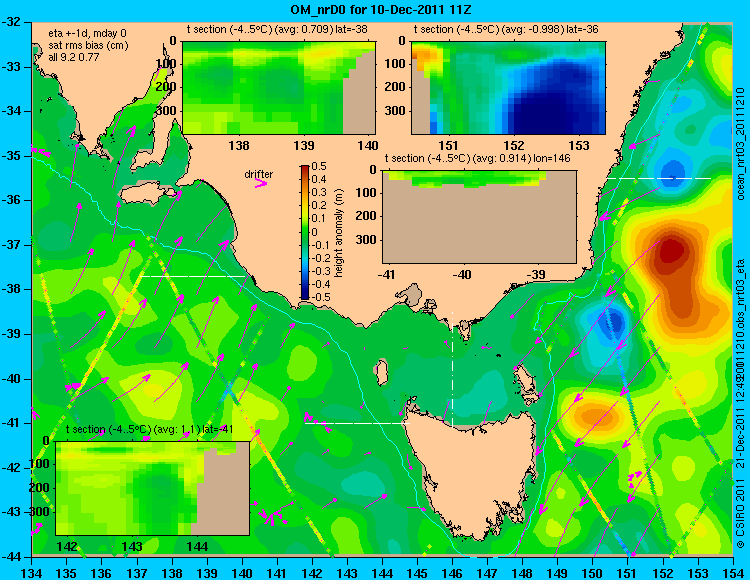This screenshot has height=580, width=750.
Task: Click King Island northwest of Tasmania
Action: click(381, 373)
